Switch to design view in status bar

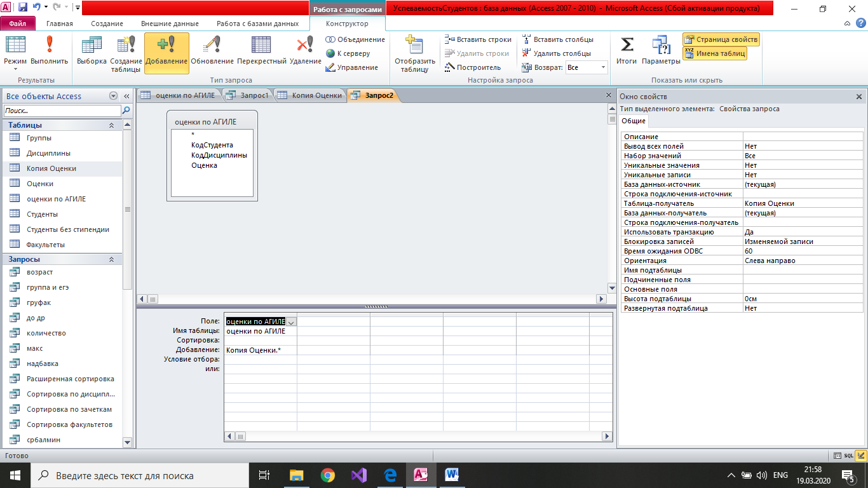861,456
